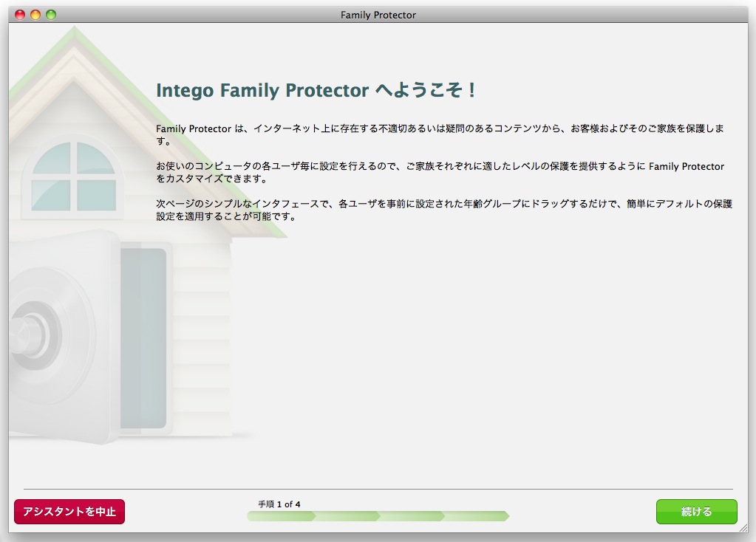Click the Family Protector title text
Viewport: 756px width, 542px height.
[x=378, y=15]
